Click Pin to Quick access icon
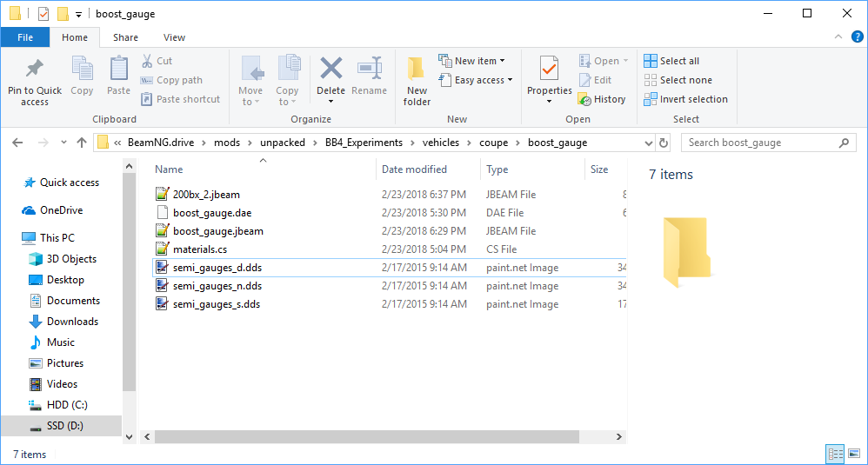 [34, 70]
